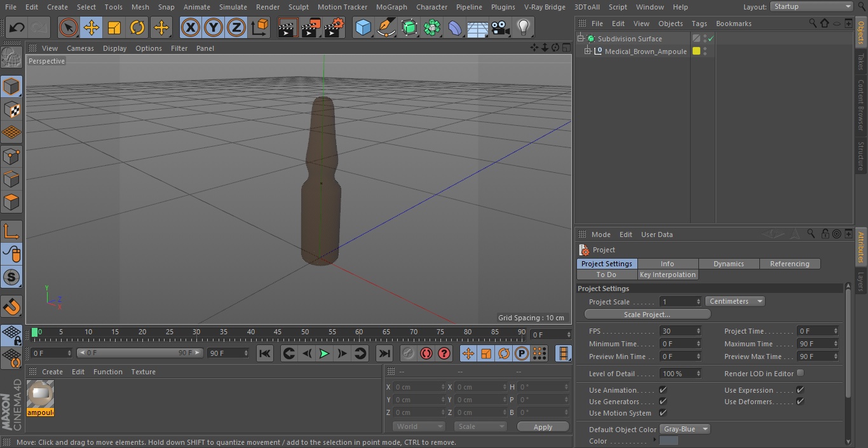Activate the Rotate tool
Viewport: 868px width, 448px height.
click(x=138, y=27)
